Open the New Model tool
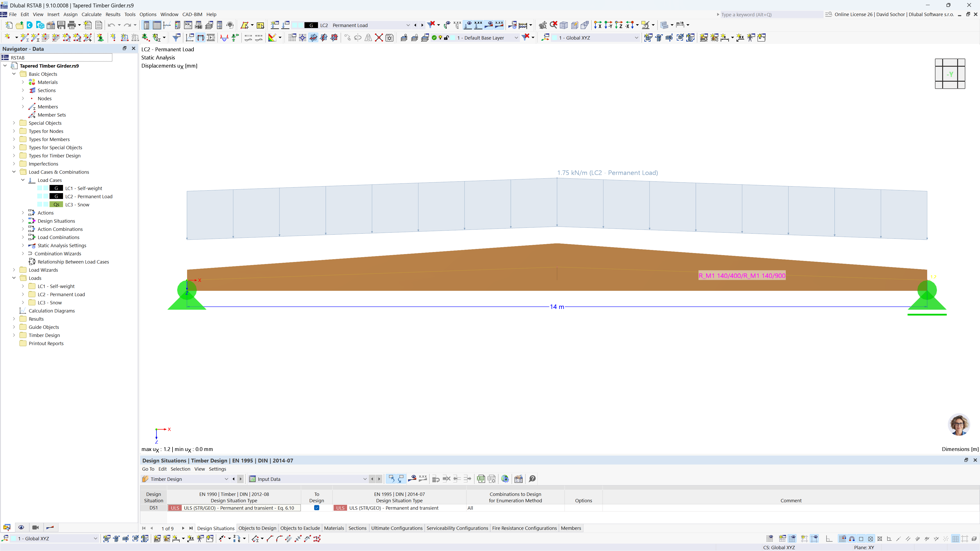Image resolution: width=980 pixels, height=551 pixels. point(9,25)
